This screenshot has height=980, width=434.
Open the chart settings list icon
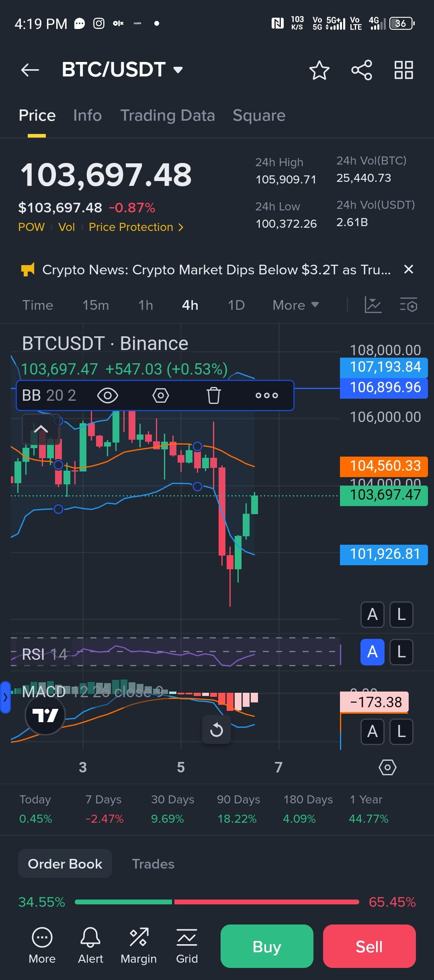pos(409,305)
